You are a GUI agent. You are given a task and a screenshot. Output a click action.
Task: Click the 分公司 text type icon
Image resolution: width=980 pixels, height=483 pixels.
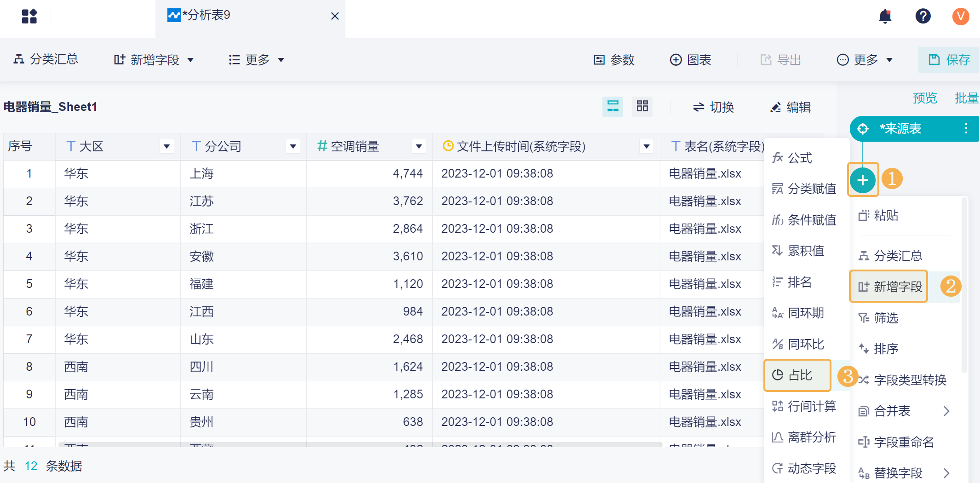click(196, 146)
